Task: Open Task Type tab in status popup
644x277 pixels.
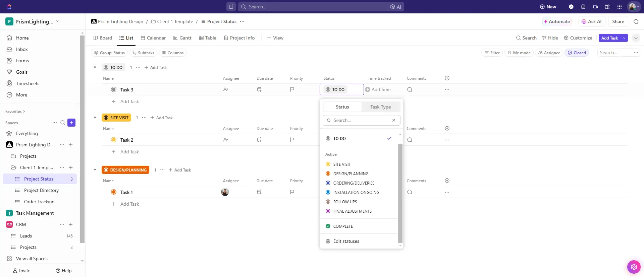Action: [381, 107]
